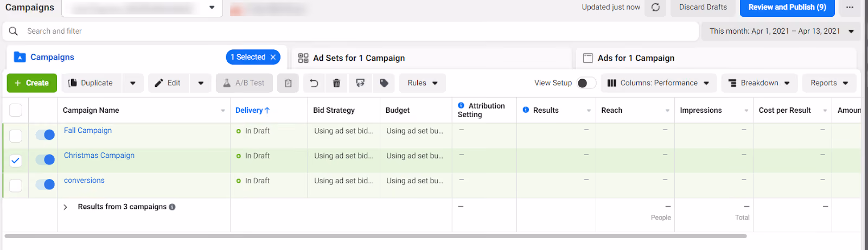This screenshot has width=868, height=250.
Task: Click the Search and filter field
Action: [x=350, y=31]
